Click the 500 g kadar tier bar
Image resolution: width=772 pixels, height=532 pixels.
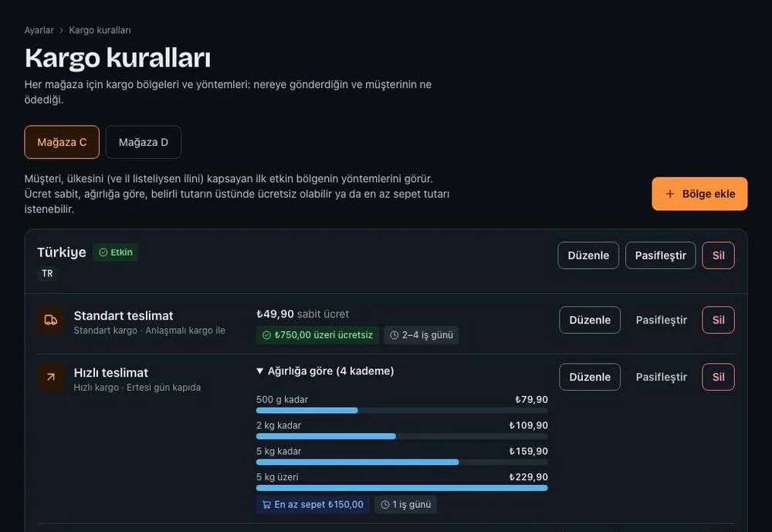[401, 410]
